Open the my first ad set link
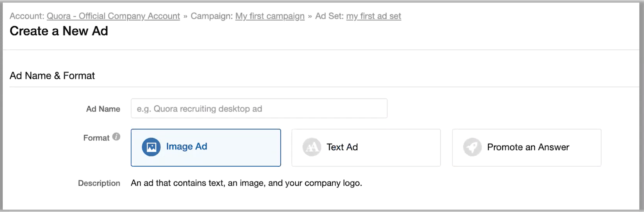 (x=373, y=16)
